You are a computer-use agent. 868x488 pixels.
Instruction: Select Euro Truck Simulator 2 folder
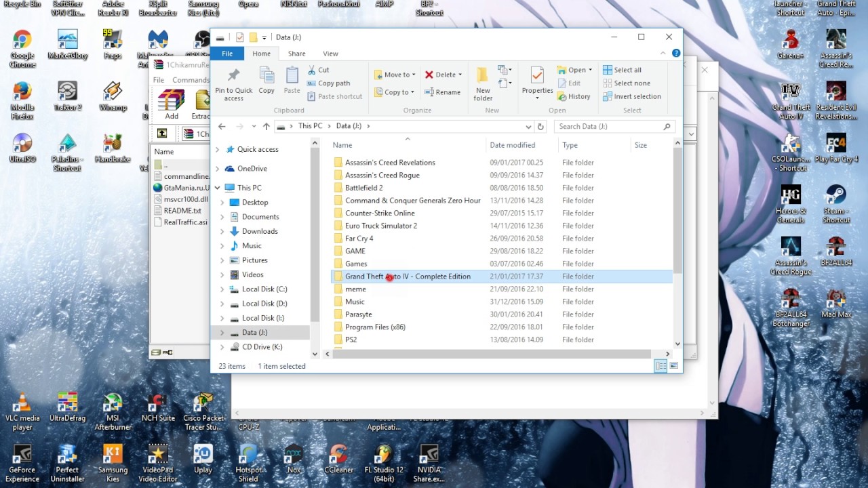coord(380,226)
